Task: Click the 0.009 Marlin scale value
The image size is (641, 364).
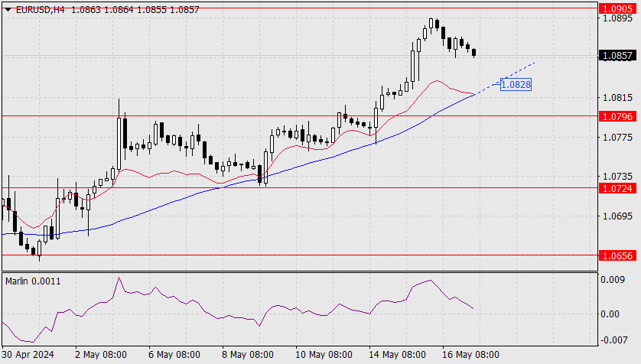Action: [x=613, y=280]
